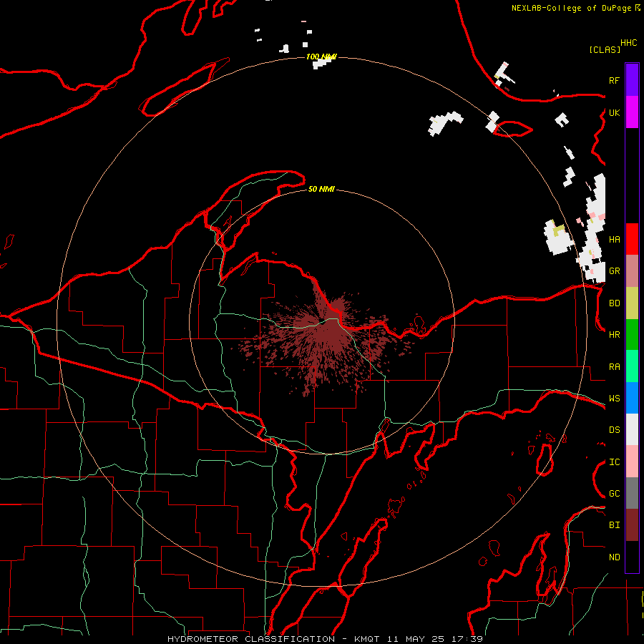Viewport: 644px width, 644px height.
Task: Click the UK magenta legend color swatch
Action: (x=632, y=112)
